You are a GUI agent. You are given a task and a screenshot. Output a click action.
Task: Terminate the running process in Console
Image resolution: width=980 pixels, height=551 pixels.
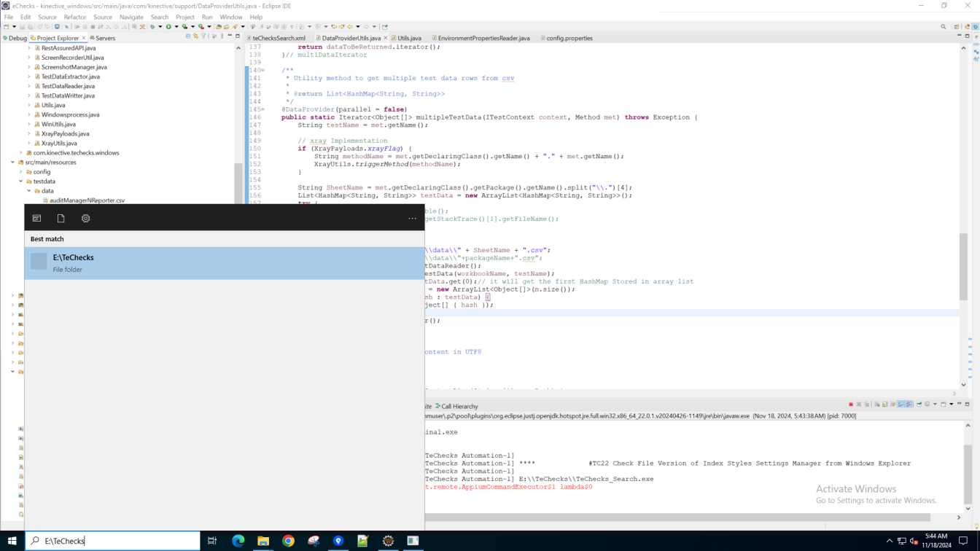tap(850, 405)
